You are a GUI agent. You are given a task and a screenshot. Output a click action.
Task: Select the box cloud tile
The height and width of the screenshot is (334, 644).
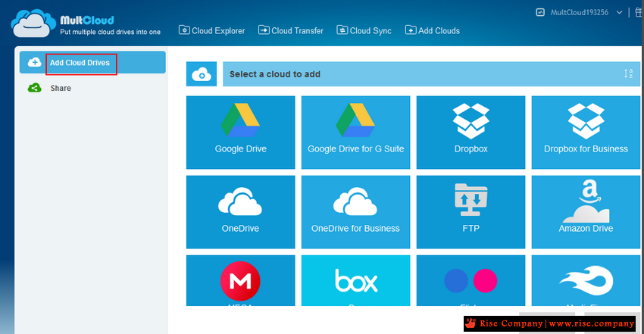tap(355, 281)
